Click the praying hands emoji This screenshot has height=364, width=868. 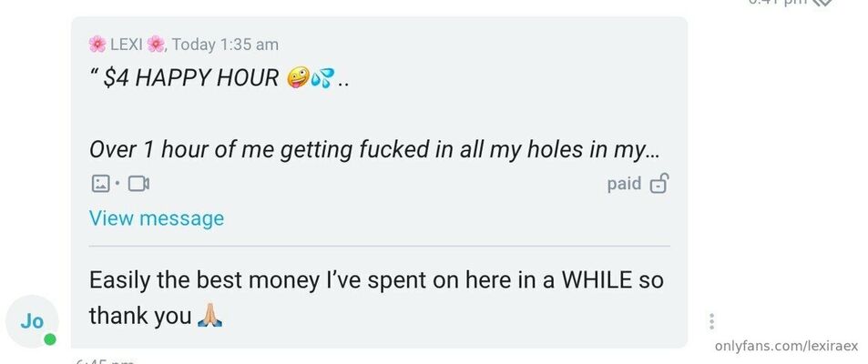pos(209,317)
